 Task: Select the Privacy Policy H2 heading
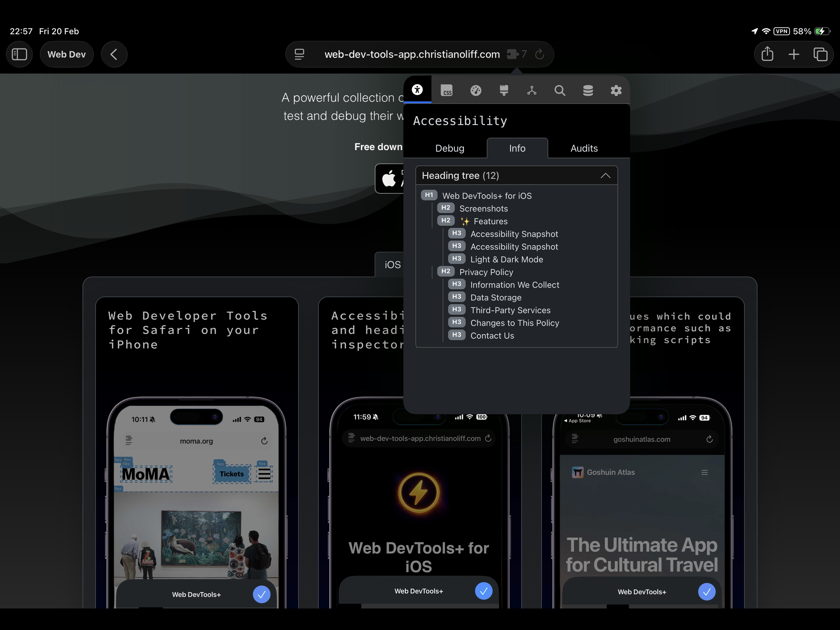tap(475, 272)
